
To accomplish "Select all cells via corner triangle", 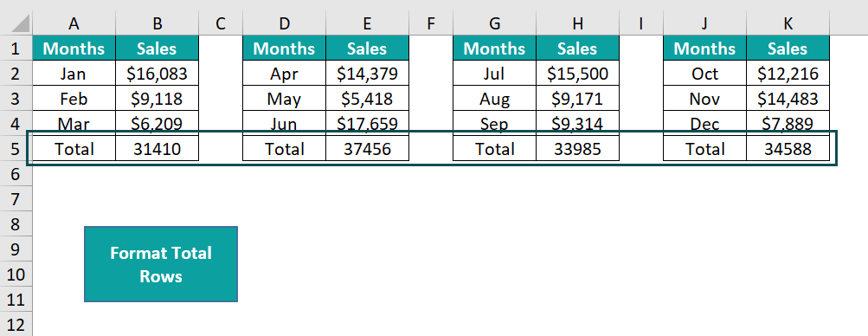I will tap(16, 23).
